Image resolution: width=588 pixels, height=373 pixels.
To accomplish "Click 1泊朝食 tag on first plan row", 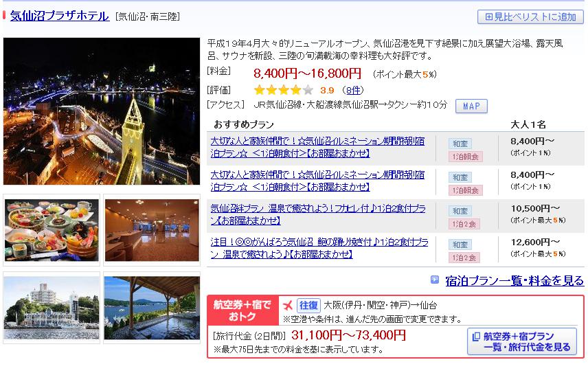I will pyautogui.click(x=465, y=157).
